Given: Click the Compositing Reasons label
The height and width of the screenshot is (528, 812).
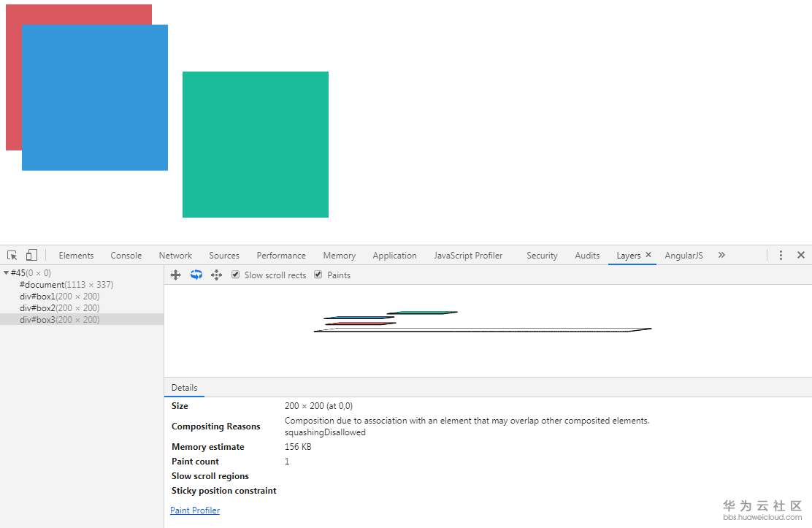Looking at the screenshot, I should tap(216, 426).
